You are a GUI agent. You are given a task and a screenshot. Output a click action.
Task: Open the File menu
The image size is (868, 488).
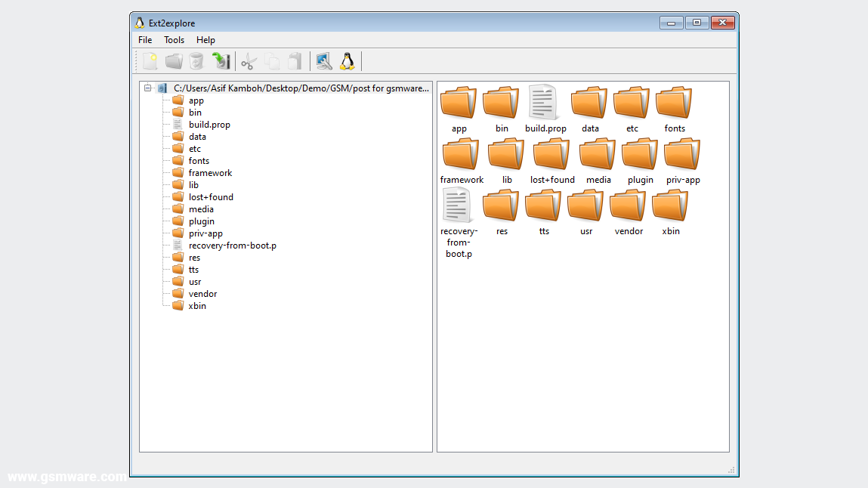pos(144,40)
